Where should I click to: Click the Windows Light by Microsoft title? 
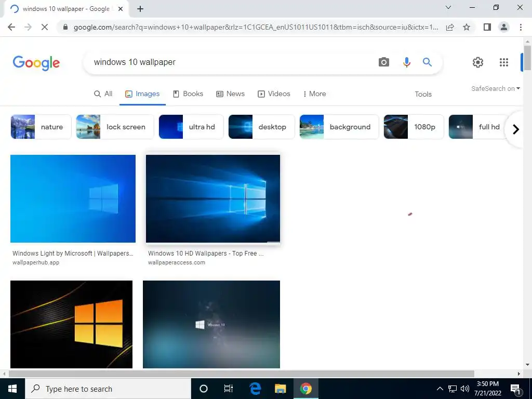(x=73, y=254)
